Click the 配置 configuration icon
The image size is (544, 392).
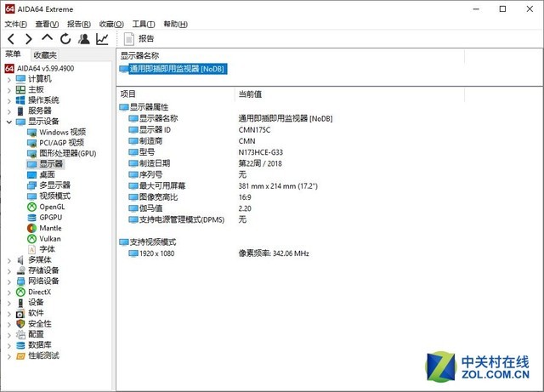coord(20,335)
